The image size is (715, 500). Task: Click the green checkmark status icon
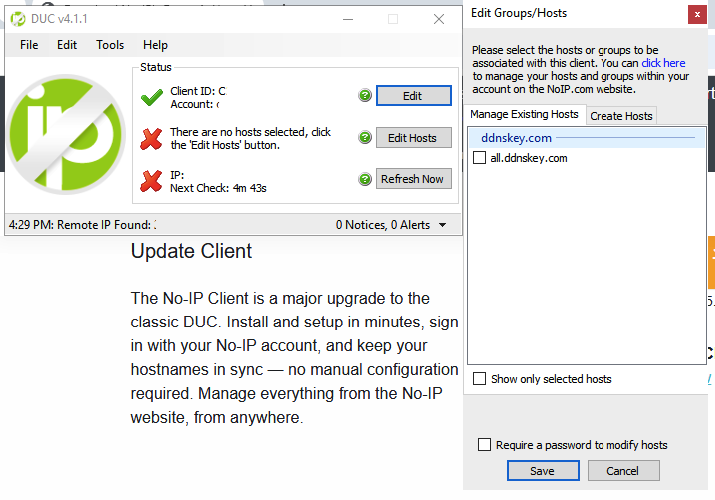[151, 97]
